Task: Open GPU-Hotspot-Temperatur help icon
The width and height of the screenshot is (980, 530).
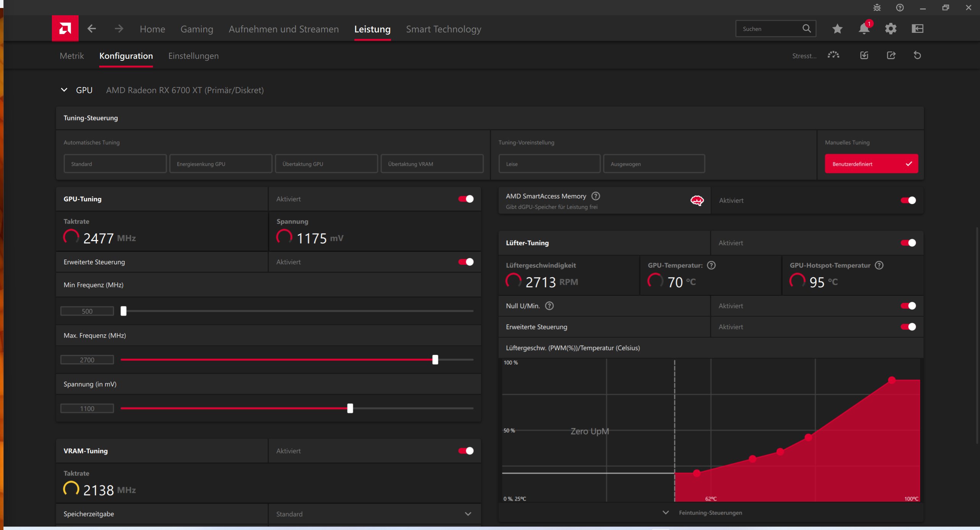Action: (879, 265)
